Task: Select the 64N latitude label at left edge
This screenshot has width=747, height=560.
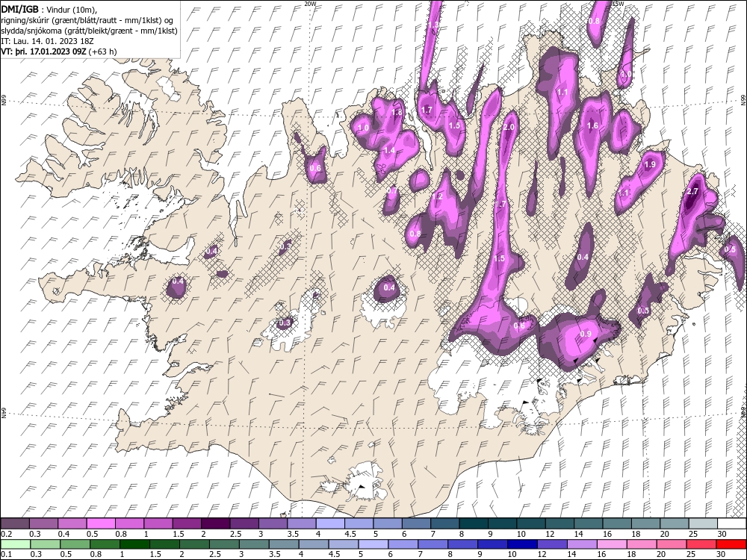Action: click(3, 413)
